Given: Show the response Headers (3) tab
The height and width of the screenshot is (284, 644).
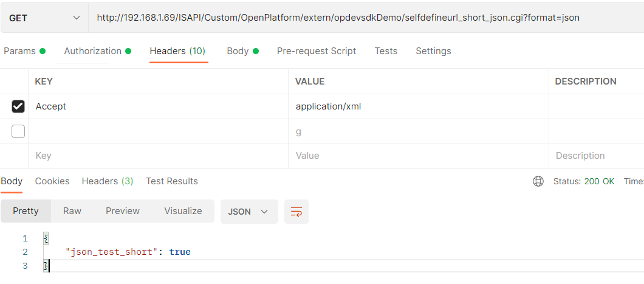Looking at the screenshot, I should [108, 181].
